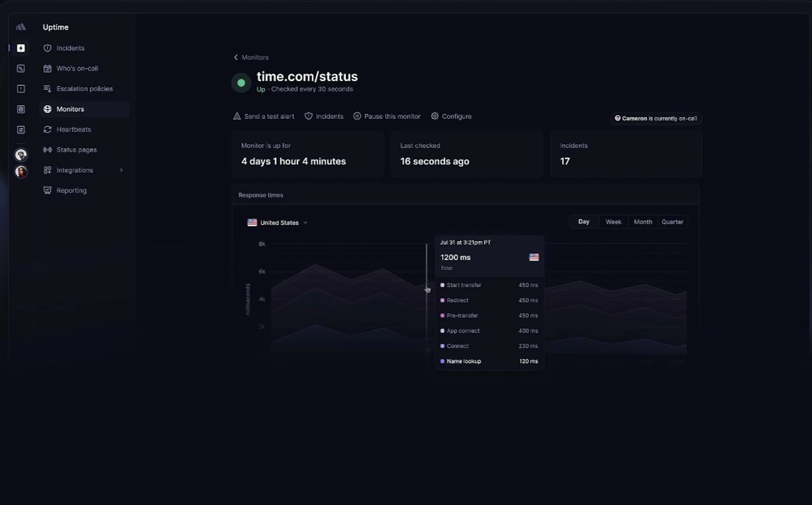The width and height of the screenshot is (812, 505).
Task: Open the Heartbeats section
Action: 84,130
